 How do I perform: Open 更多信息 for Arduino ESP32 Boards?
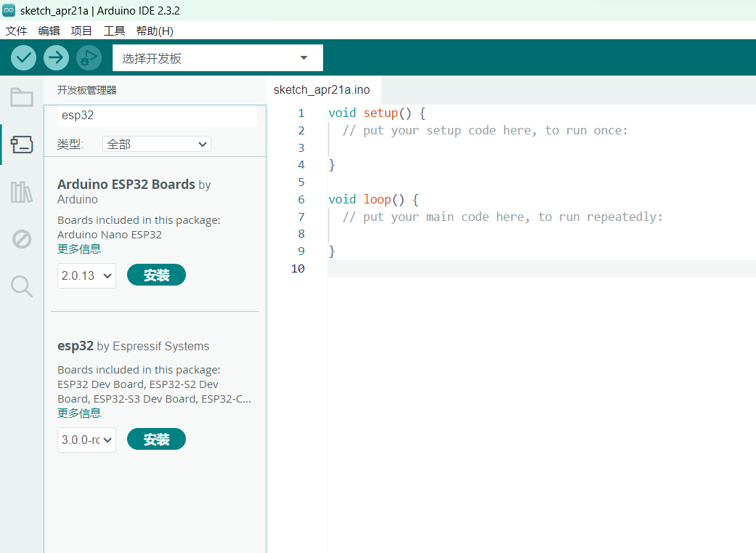point(79,249)
